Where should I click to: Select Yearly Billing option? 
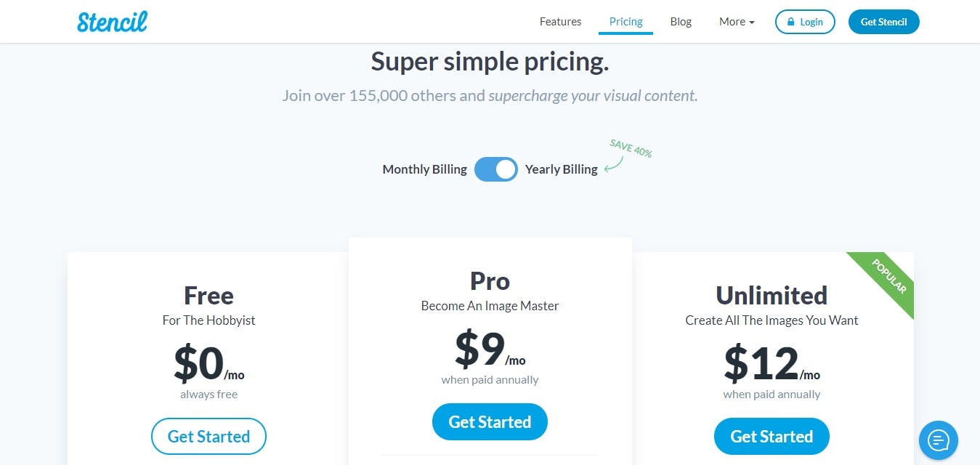(x=562, y=169)
